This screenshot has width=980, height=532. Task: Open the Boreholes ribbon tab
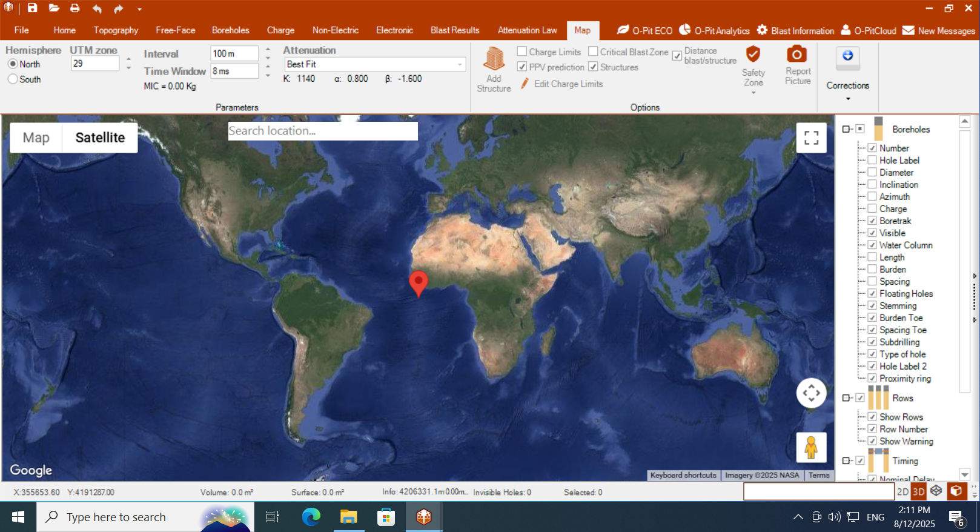pyautogui.click(x=231, y=30)
